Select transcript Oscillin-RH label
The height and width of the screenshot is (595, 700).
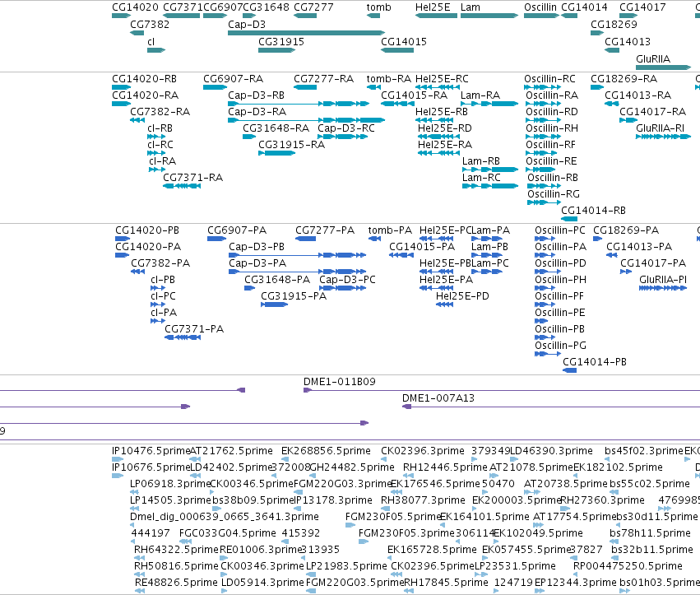552,128
